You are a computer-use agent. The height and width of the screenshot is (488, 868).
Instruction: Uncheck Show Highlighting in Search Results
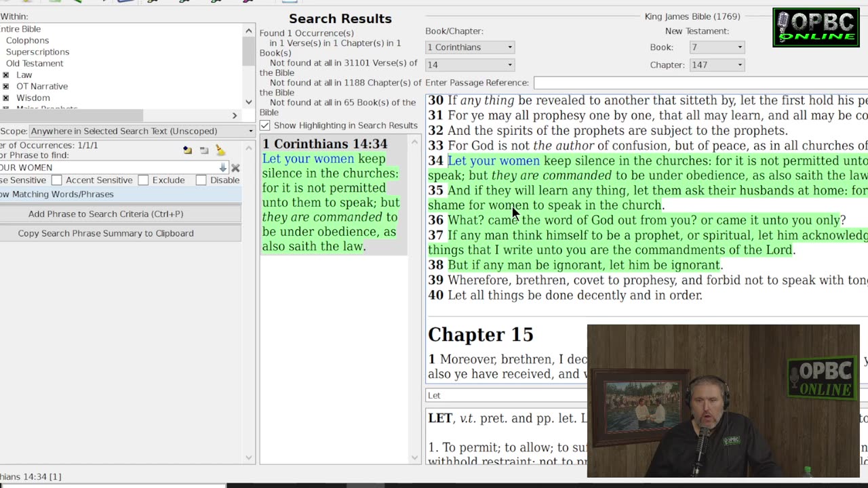pyautogui.click(x=264, y=125)
